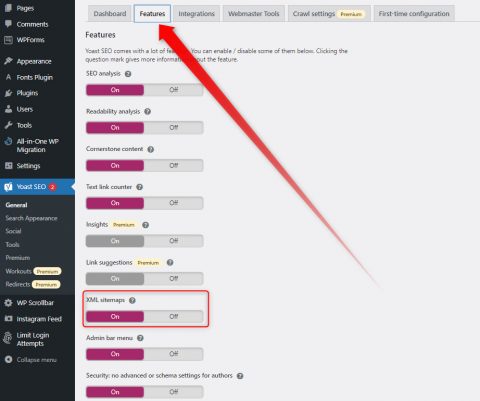Open First-time configuration tab
This screenshot has height=401, width=480.
pos(414,14)
